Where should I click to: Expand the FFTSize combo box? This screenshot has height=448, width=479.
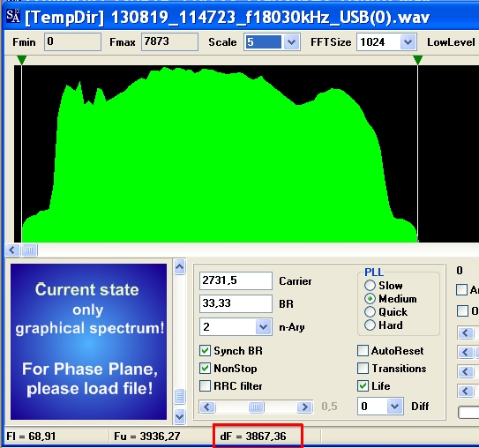coord(408,41)
